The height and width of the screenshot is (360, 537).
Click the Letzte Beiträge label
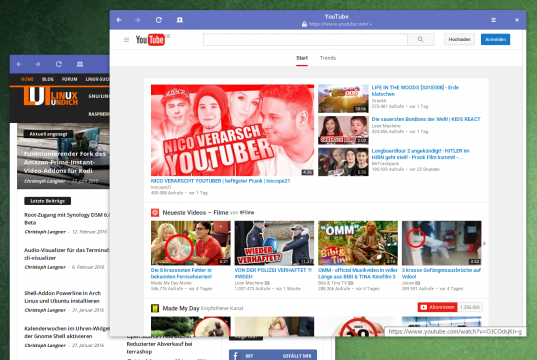click(48, 201)
